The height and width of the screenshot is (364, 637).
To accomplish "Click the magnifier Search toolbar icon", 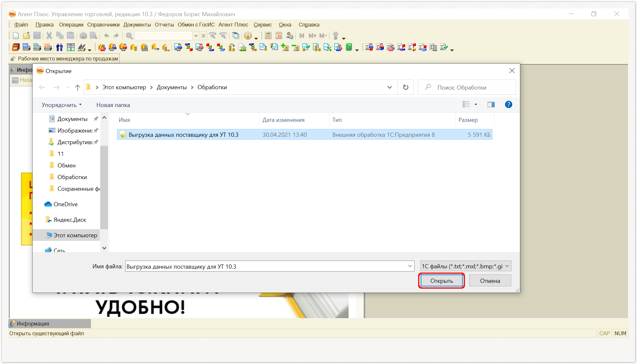I will point(129,36).
